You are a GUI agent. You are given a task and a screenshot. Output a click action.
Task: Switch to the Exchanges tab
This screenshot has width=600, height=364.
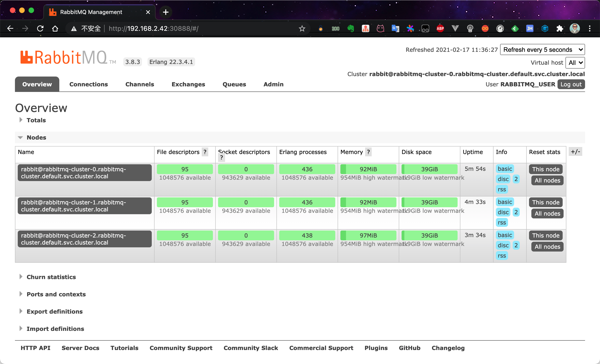click(x=188, y=84)
